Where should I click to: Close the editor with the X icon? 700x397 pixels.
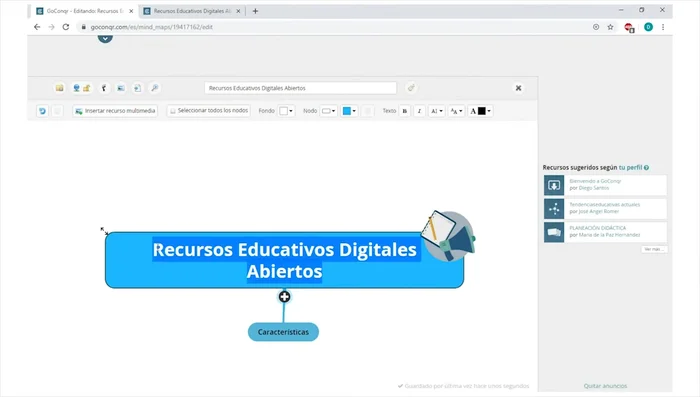[518, 88]
